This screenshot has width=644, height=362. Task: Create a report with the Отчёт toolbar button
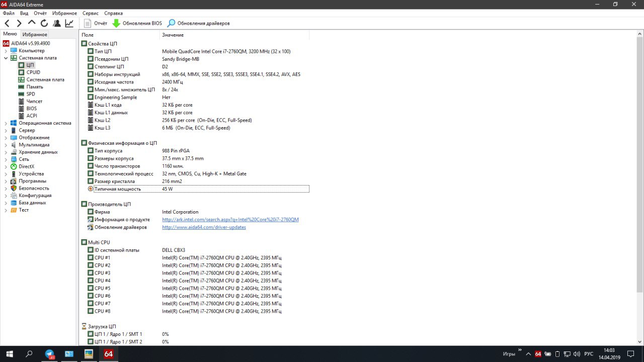click(96, 23)
